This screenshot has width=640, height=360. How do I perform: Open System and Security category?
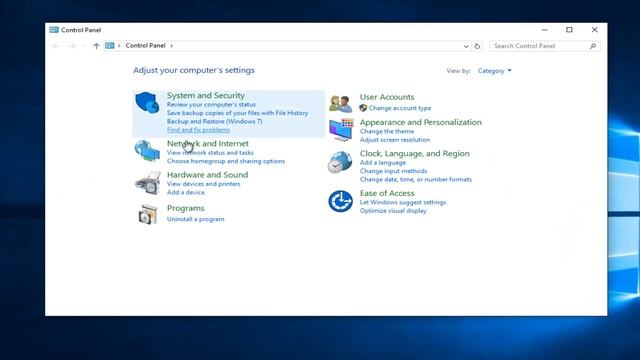pos(206,95)
